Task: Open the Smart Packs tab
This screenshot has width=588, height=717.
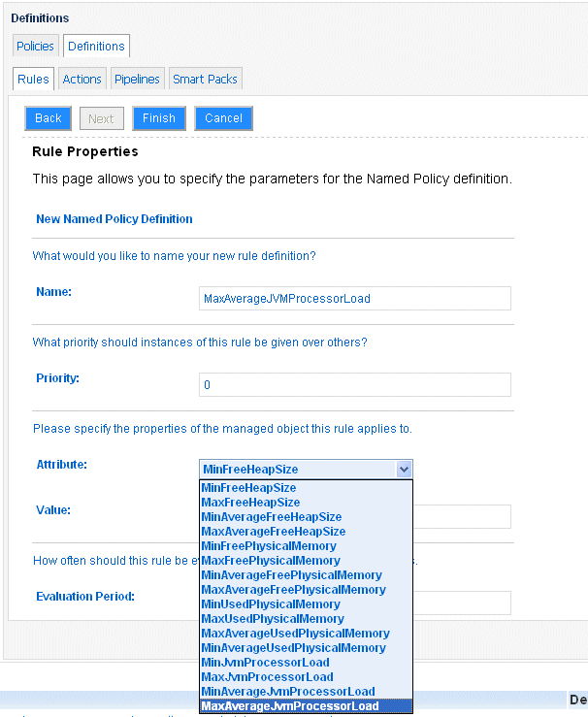Action: pyautogui.click(x=205, y=79)
